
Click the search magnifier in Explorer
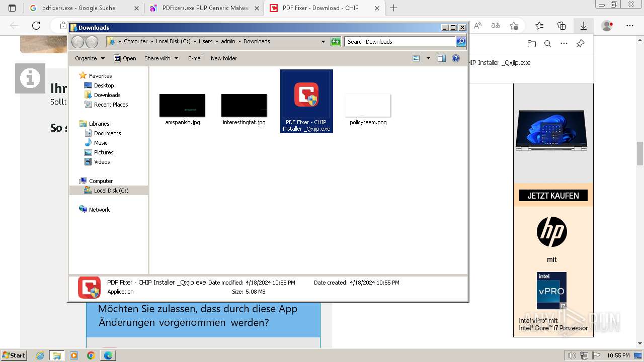(460, 42)
